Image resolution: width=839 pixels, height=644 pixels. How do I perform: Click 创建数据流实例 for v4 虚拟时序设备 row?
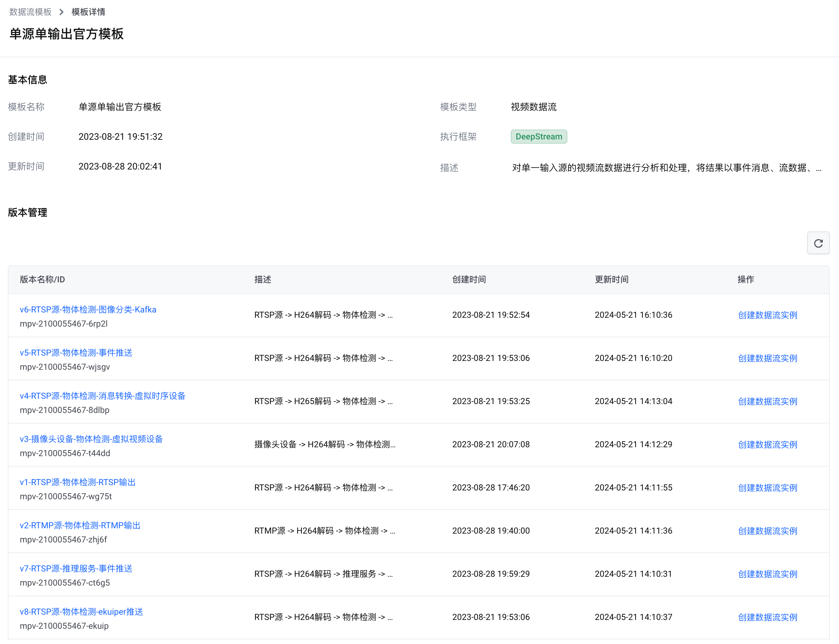[x=767, y=401]
